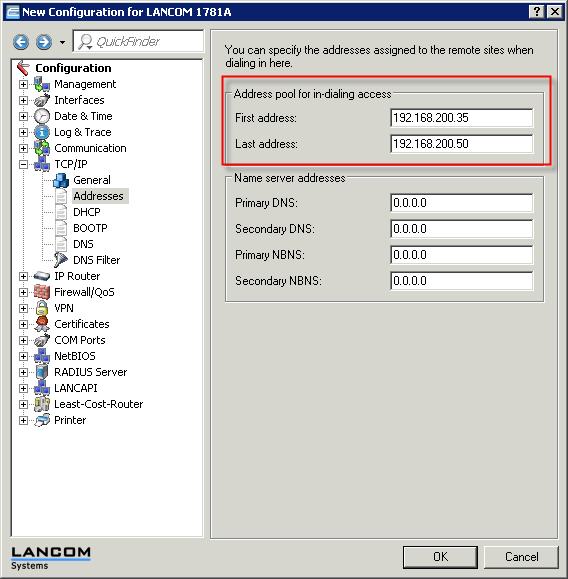This screenshot has width=568, height=579.
Task: Expand the VPN tree node
Action: (x=23, y=308)
